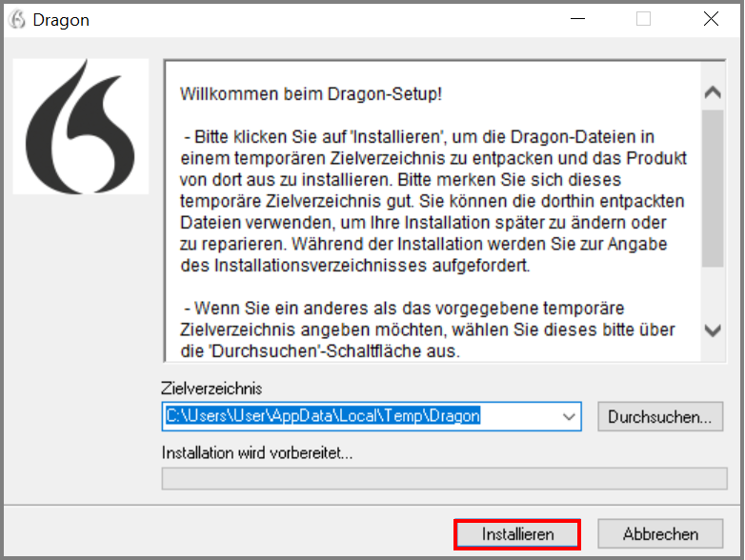745x560 pixels.
Task: Click the Abbrechen button
Action: coord(660,534)
